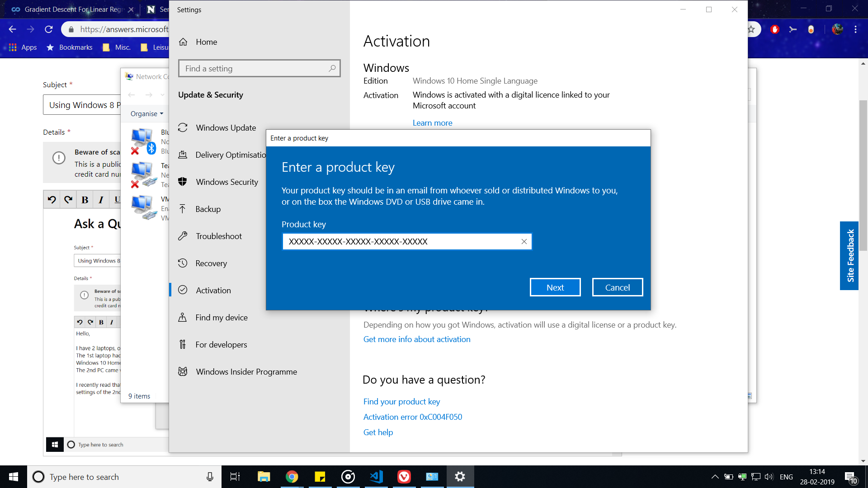The height and width of the screenshot is (488, 868).
Task: Open Task View from the taskbar
Action: pyautogui.click(x=235, y=477)
